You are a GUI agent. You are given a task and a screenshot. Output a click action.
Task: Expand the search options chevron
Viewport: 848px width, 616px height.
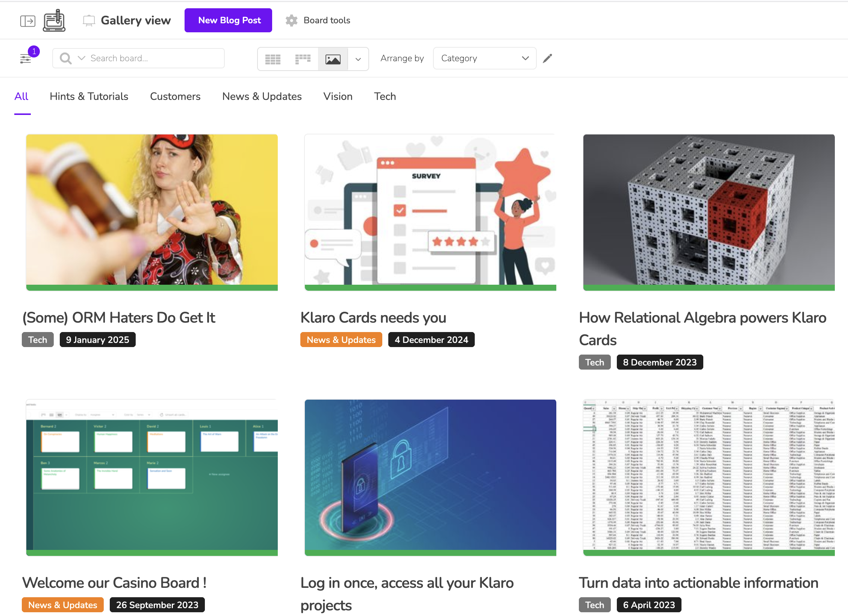pos(81,58)
